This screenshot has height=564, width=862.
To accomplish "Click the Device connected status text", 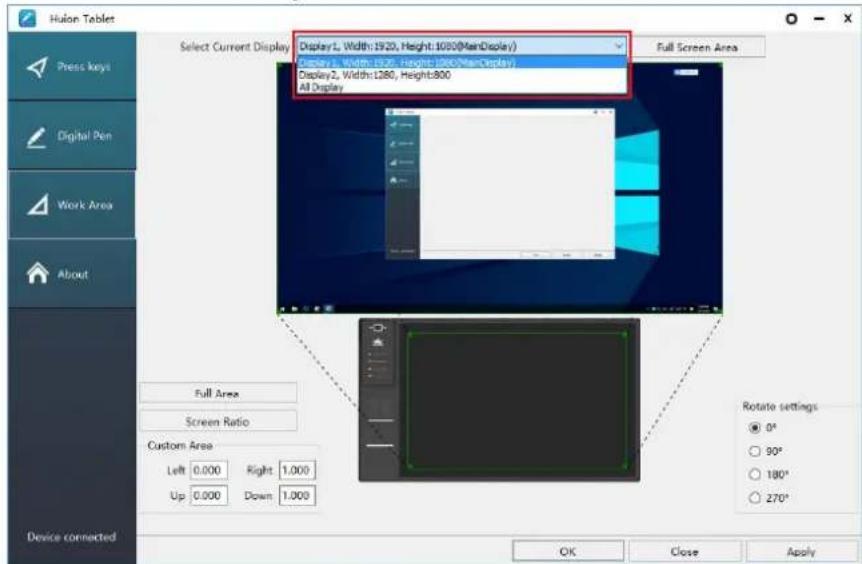I will [71, 537].
